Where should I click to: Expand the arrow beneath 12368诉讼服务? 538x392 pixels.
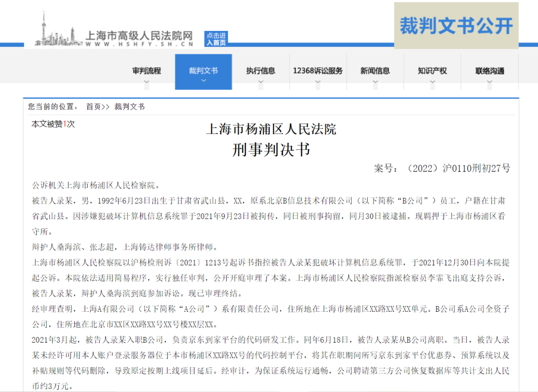pos(318,82)
